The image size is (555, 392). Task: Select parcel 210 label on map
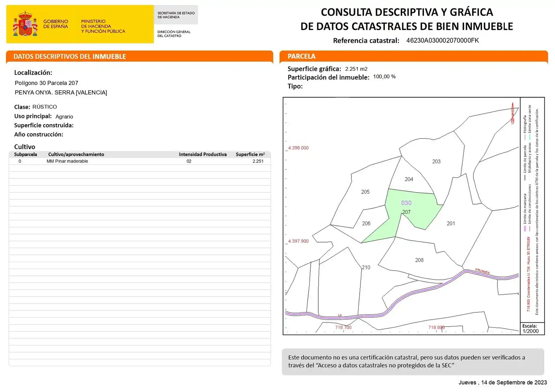tap(366, 268)
